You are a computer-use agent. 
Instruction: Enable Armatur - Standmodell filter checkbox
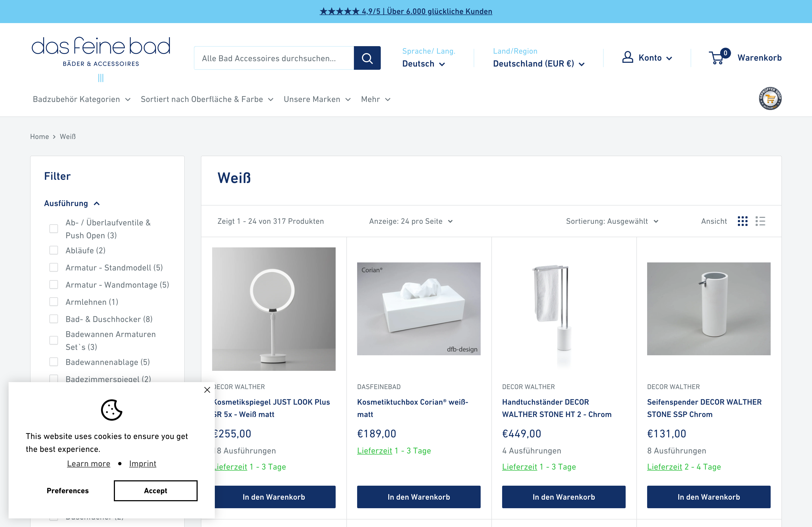tap(53, 268)
